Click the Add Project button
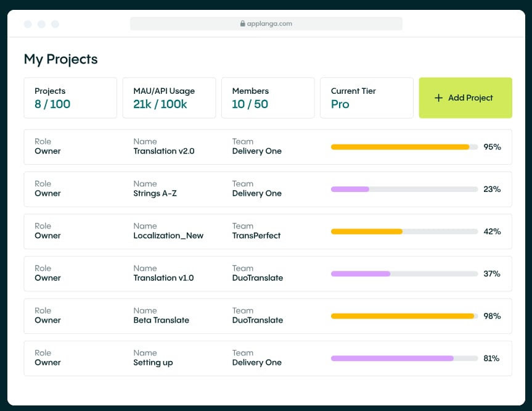This screenshot has height=411, width=532. coord(465,98)
